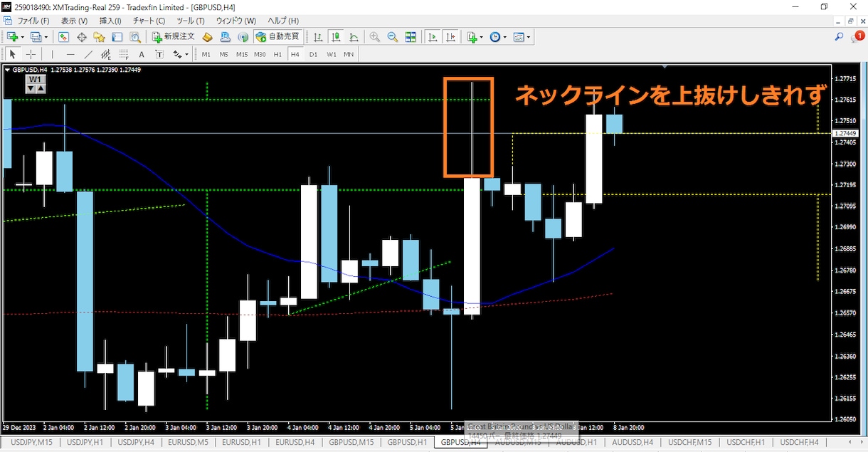Toggle chart auto scroll
The width and height of the screenshot is (868, 452).
[x=432, y=37]
